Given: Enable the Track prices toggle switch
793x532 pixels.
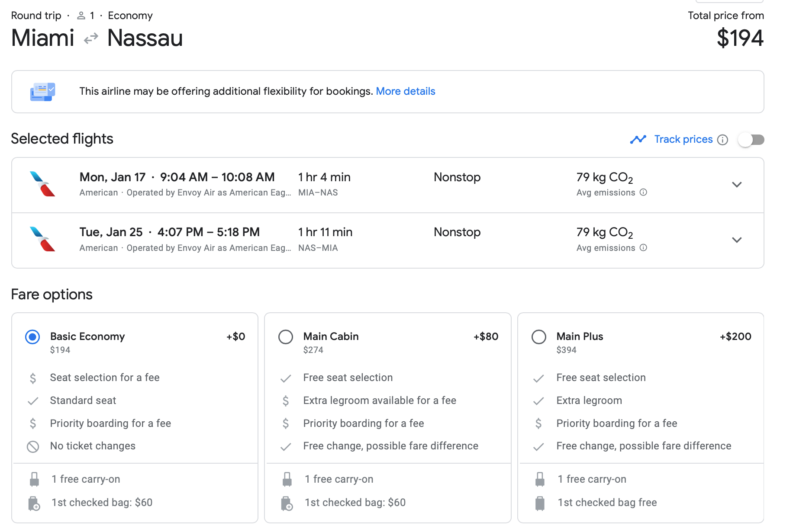Looking at the screenshot, I should [x=751, y=140].
